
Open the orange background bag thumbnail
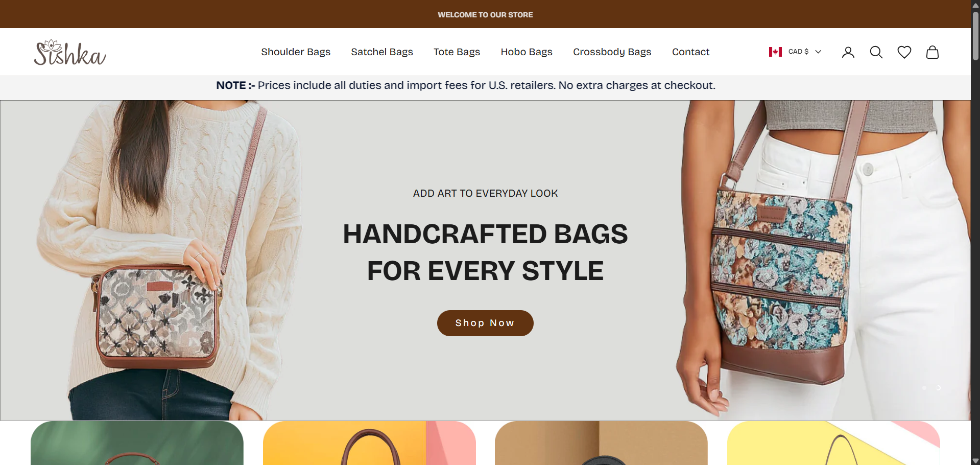(x=369, y=443)
